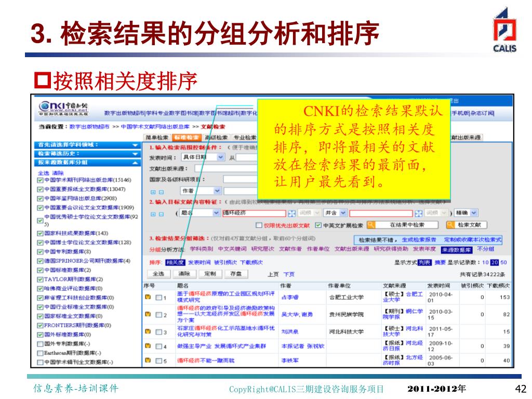Click the 在结果中检索 button
The height and width of the screenshot is (399, 532).
tap(403, 224)
